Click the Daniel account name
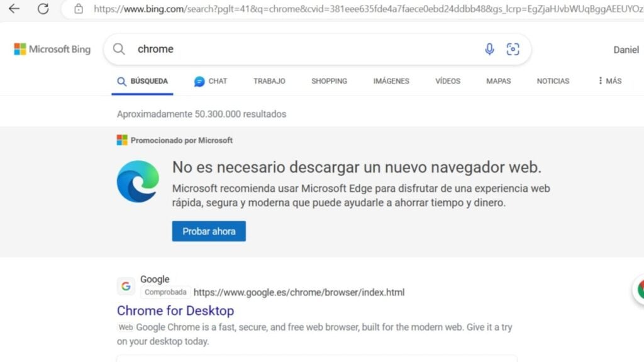Viewport: 644px width, 362px height. coord(626,50)
